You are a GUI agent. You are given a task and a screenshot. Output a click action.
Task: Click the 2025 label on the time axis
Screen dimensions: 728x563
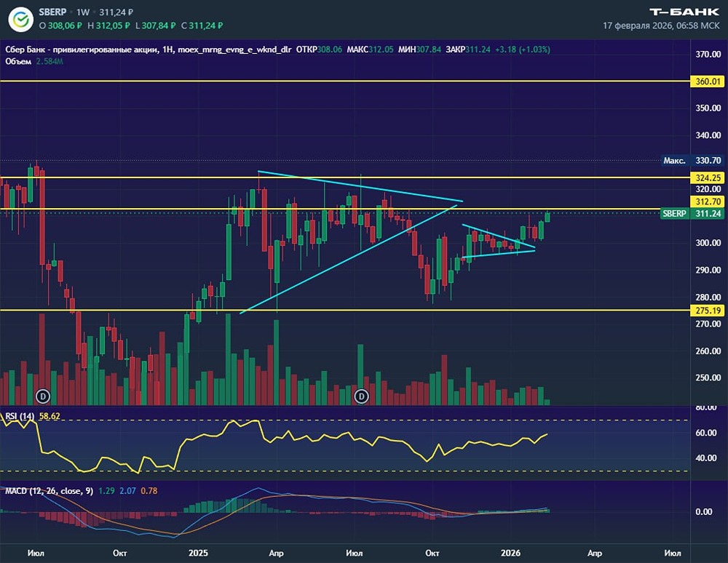point(198,553)
